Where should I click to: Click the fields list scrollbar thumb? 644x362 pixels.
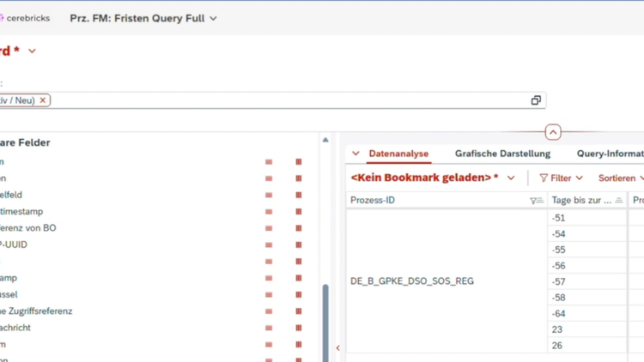325,323
